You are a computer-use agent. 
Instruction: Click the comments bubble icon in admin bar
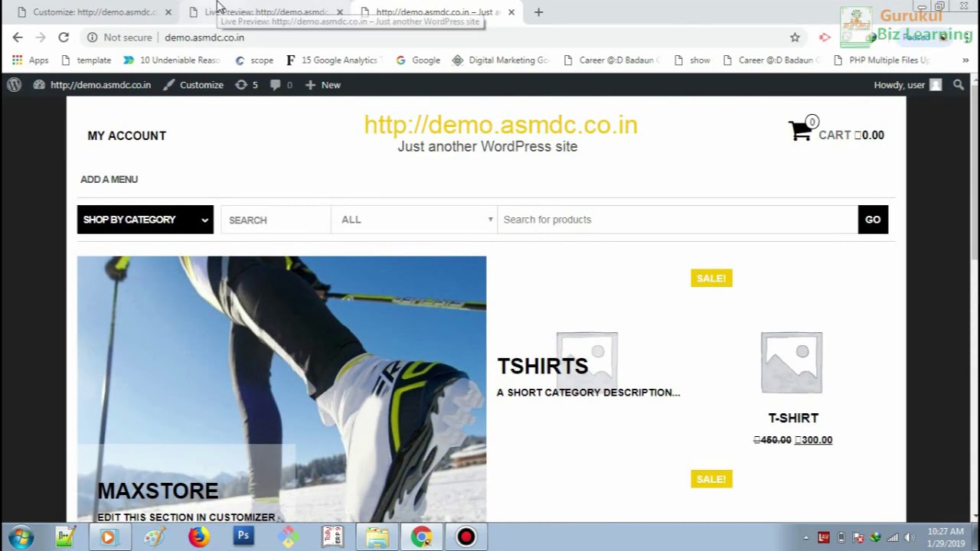point(276,85)
